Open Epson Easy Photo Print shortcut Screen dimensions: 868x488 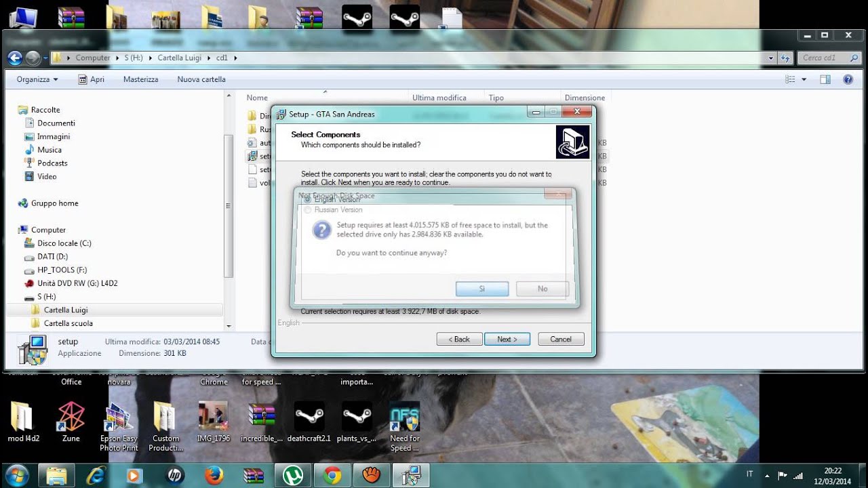[119, 426]
